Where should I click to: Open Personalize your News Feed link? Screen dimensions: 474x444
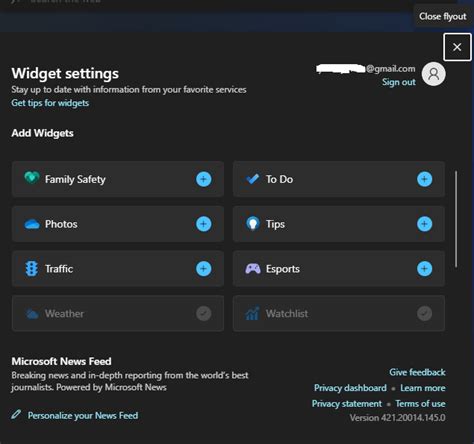pyautogui.click(x=83, y=416)
